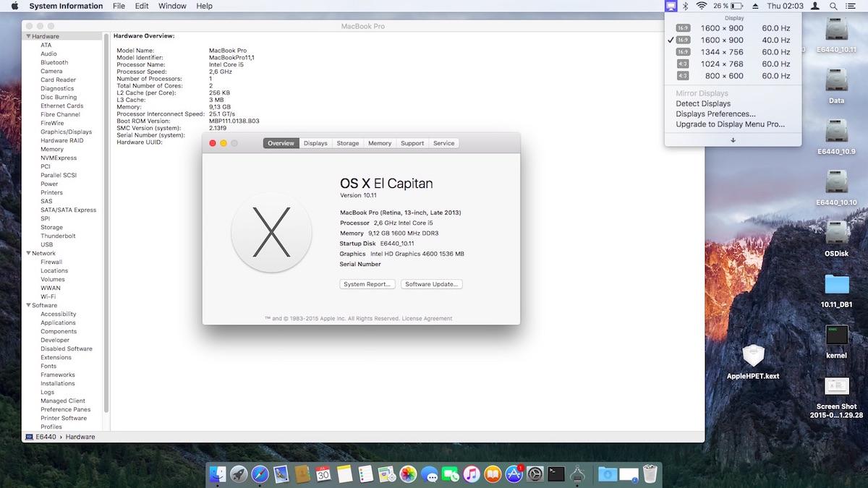The height and width of the screenshot is (488, 868).
Task: Select Wi-Fi under Network in sidebar
Action: [48, 296]
